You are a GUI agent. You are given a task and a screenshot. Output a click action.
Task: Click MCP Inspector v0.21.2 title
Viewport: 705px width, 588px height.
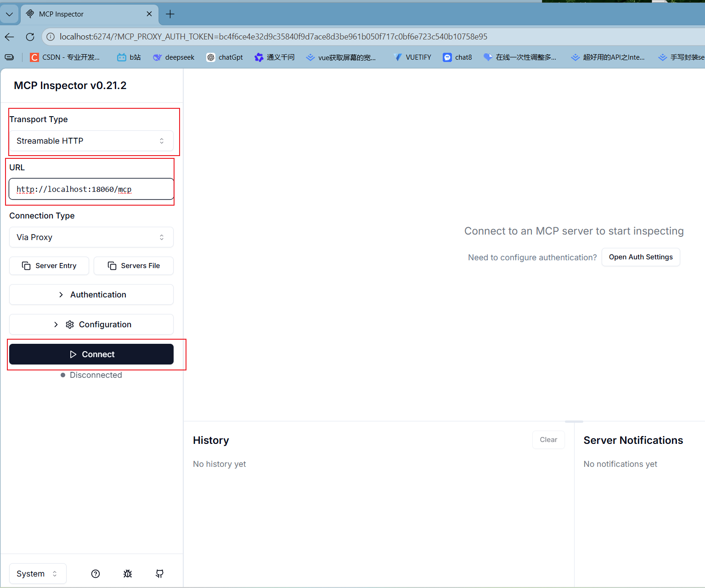(x=70, y=85)
